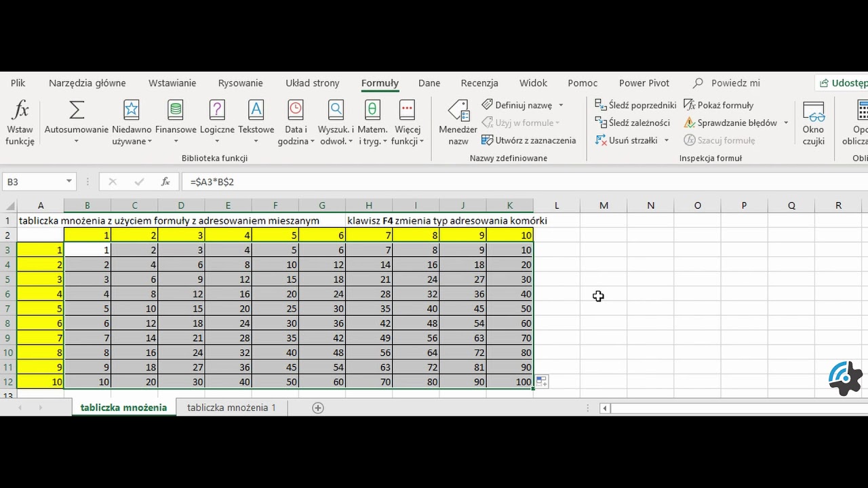868x488 pixels.
Task: Click Śledź zależności
Action: click(633, 123)
